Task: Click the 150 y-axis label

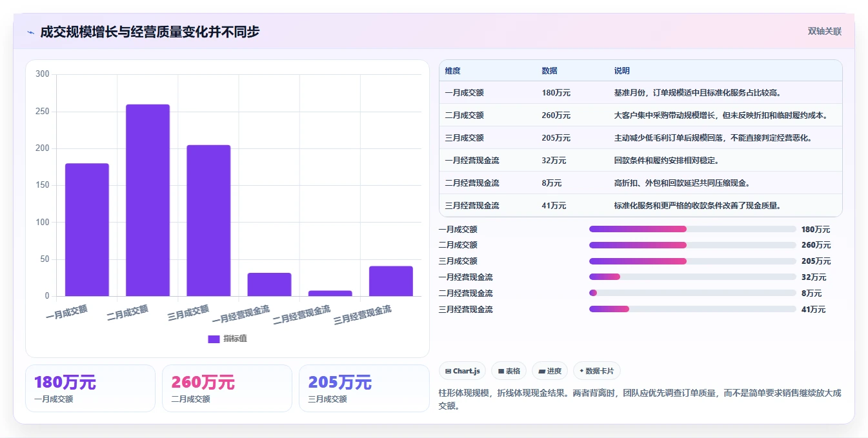Action: point(43,185)
